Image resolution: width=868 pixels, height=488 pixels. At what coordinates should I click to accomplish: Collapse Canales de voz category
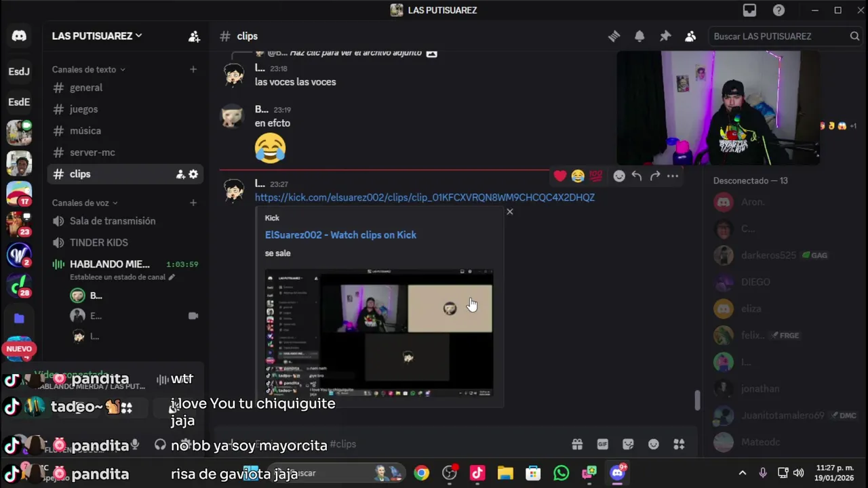[85, 203]
